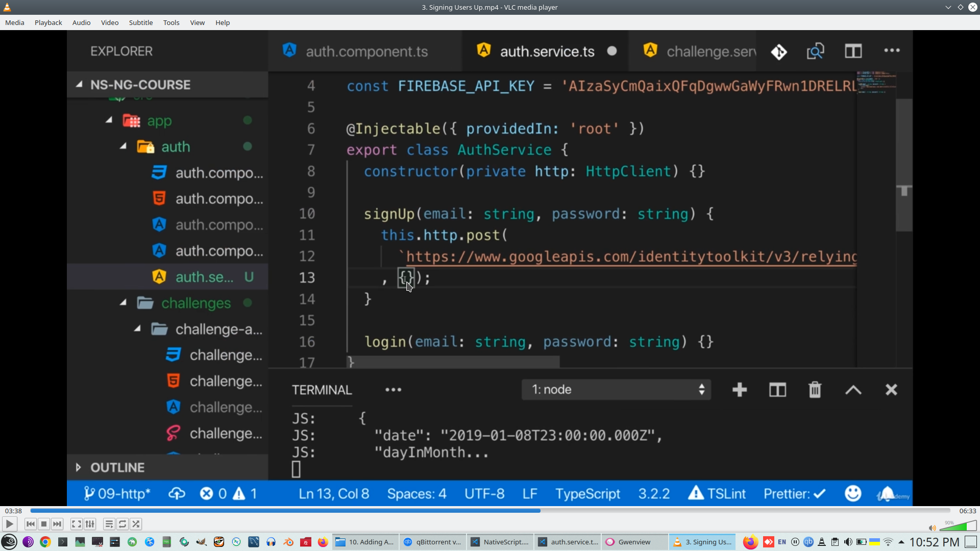Open the playlist view
980x551 pixels.
(x=109, y=524)
